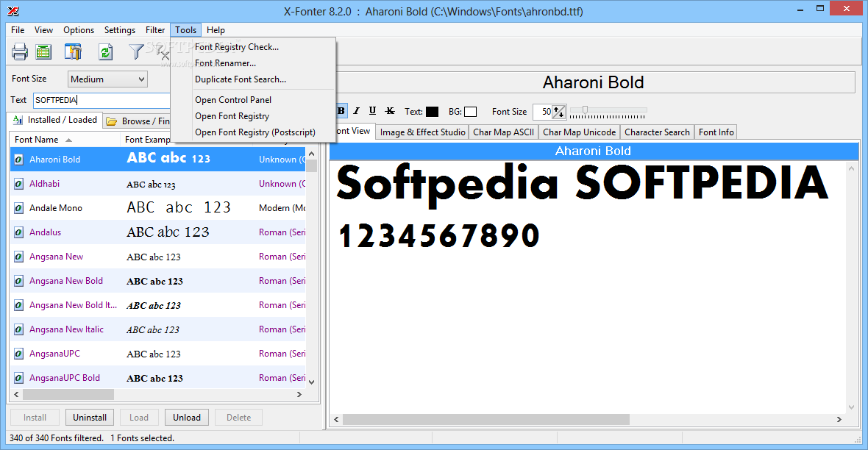868x450 pixels.
Task: Open settings via the hammer window icon
Action: [x=73, y=52]
